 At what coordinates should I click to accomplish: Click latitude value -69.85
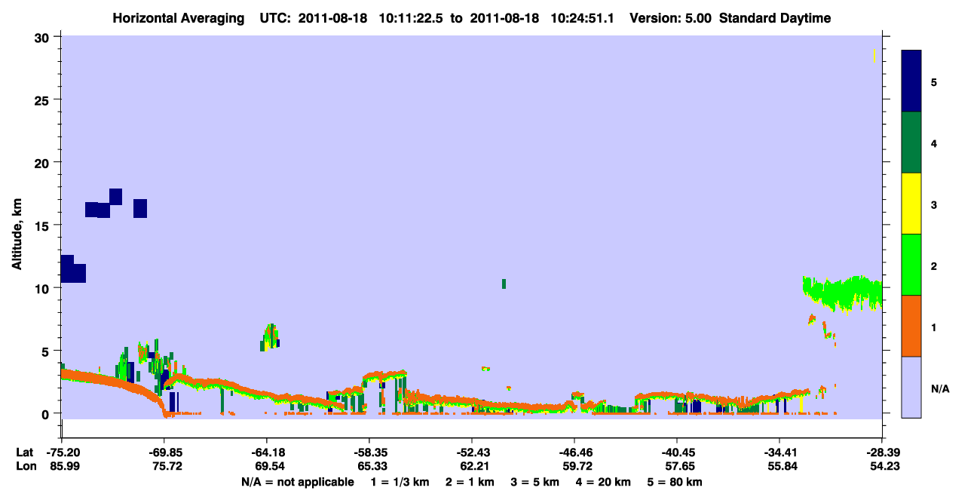coord(164,452)
